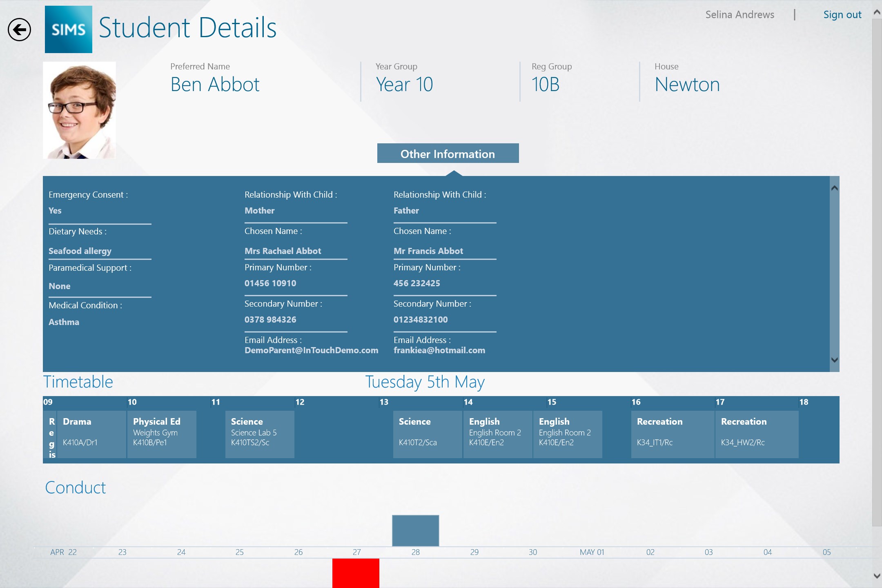The height and width of the screenshot is (588, 882).
Task: Select the Recreation K34_HW2/Rc timetable block
Action: [x=756, y=434]
